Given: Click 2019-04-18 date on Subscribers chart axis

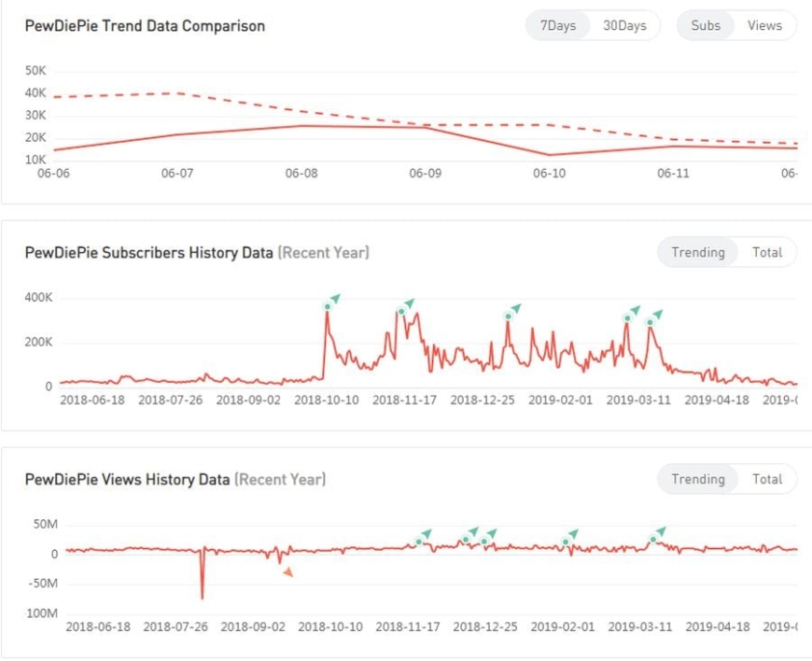Looking at the screenshot, I should (717, 400).
